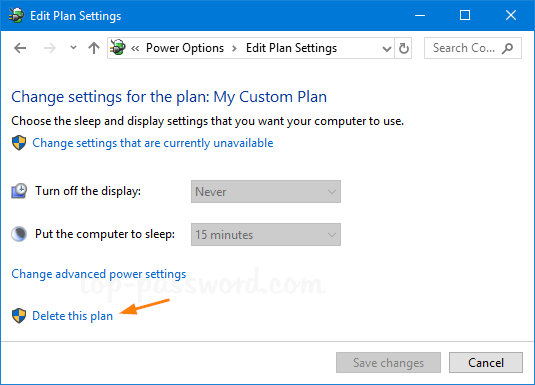Open the Turn off the display dropdown

click(x=266, y=191)
